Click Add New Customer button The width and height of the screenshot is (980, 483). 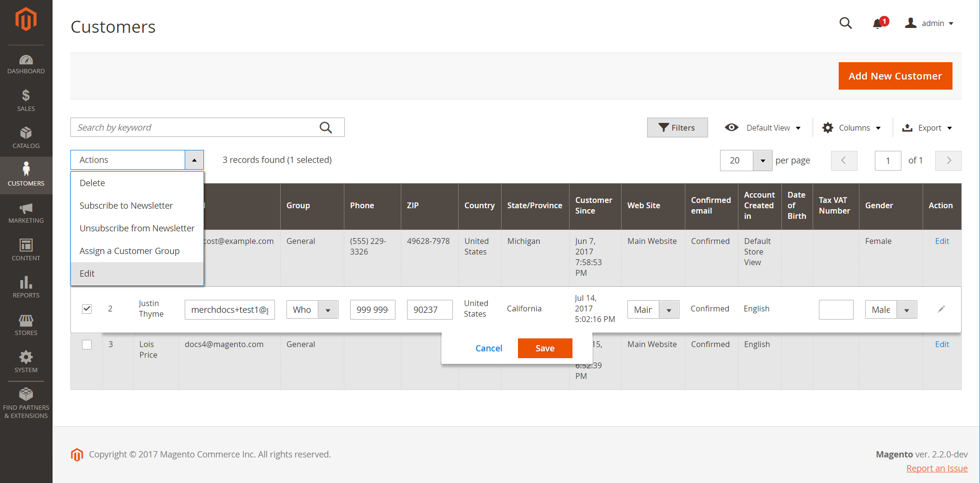pyautogui.click(x=895, y=76)
